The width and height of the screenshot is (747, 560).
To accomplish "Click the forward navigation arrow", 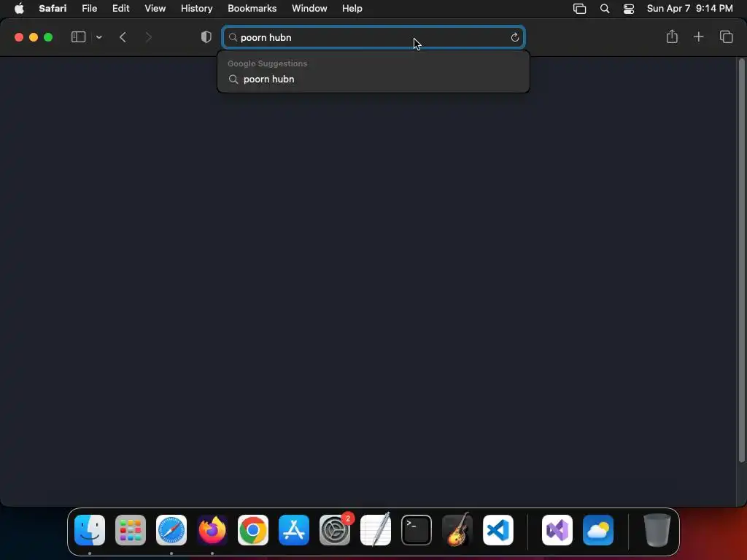I will [148, 37].
